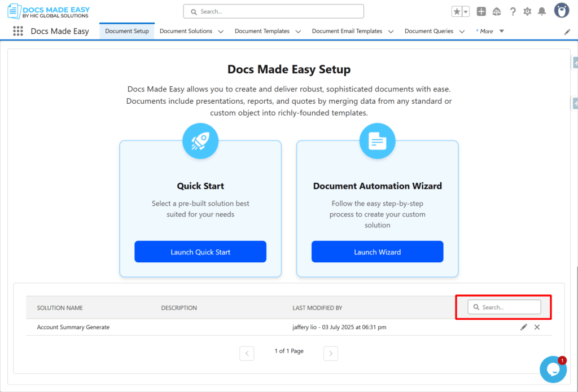Screen dimensions: 578x392
Task: Open the user profile avatar
Action: click(x=562, y=11)
